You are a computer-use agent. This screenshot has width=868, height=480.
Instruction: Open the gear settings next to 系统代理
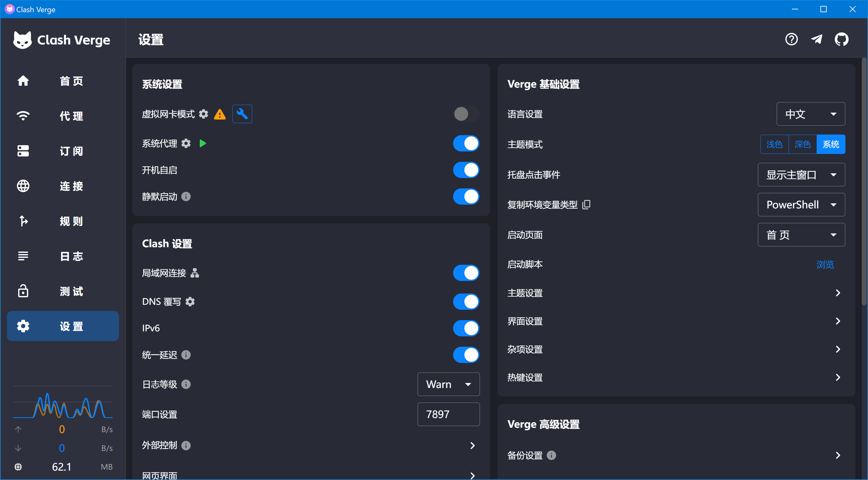[186, 143]
